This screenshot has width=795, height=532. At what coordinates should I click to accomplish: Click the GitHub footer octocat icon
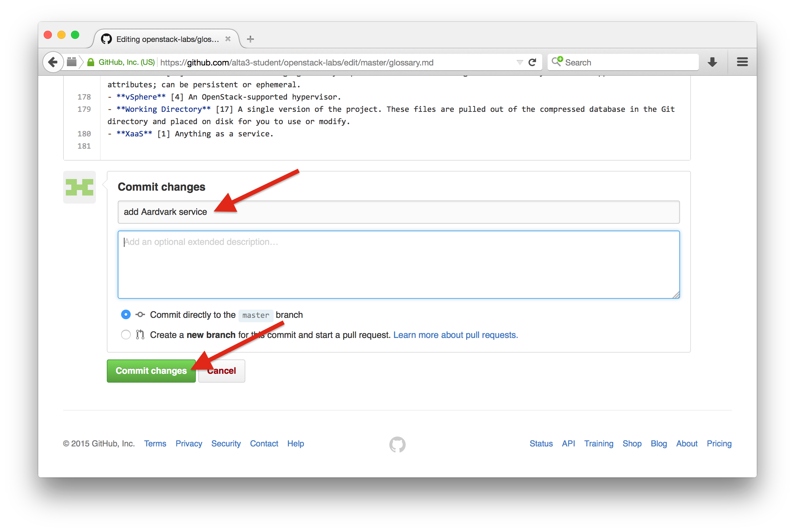[397, 444]
